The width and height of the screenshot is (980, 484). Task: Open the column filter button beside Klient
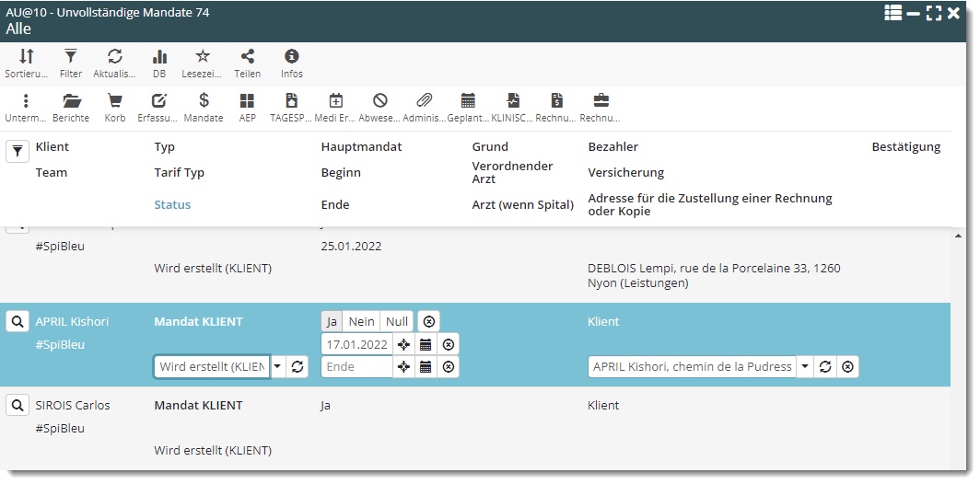17,152
